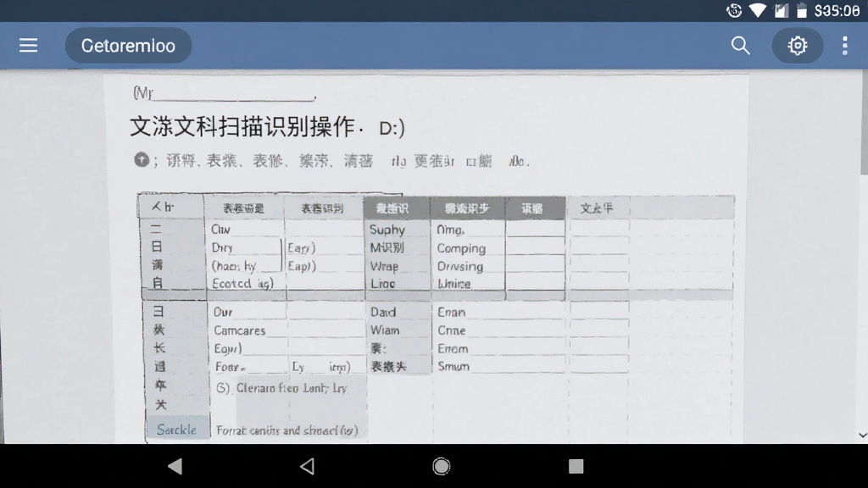Click the Comping table cell
Screen dimensions: 868x488
pos(461,248)
